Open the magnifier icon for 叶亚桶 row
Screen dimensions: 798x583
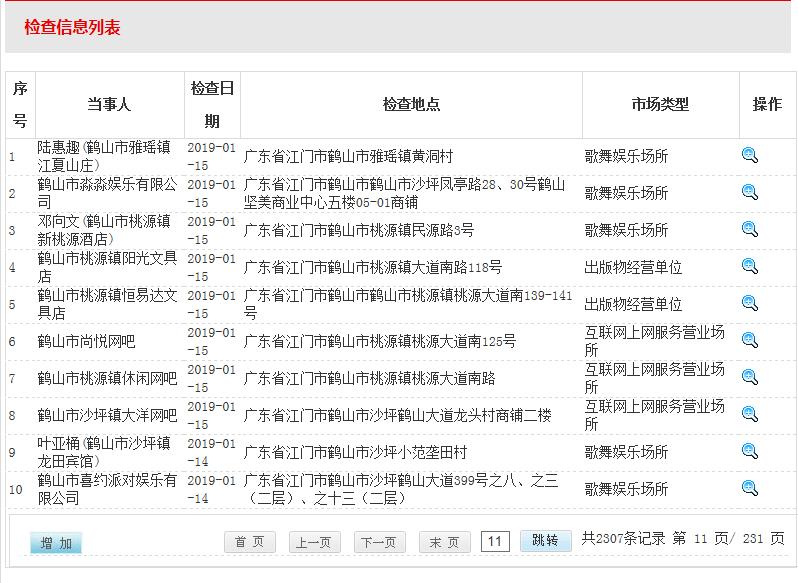click(x=750, y=451)
